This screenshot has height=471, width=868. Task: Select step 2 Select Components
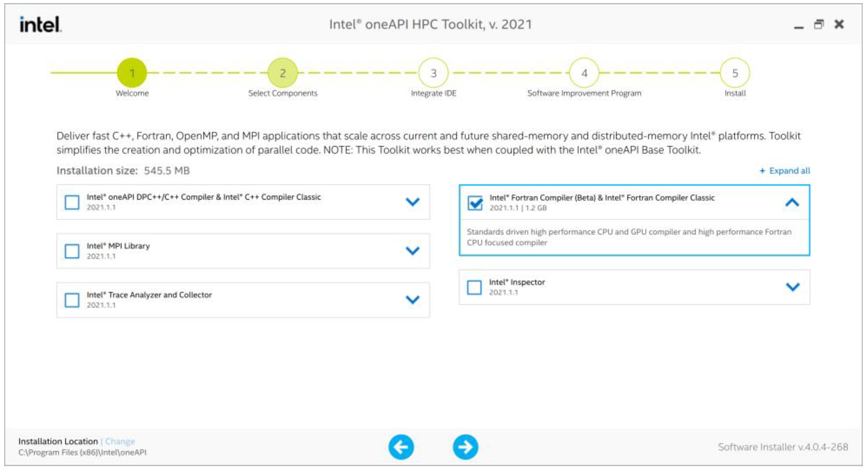283,73
